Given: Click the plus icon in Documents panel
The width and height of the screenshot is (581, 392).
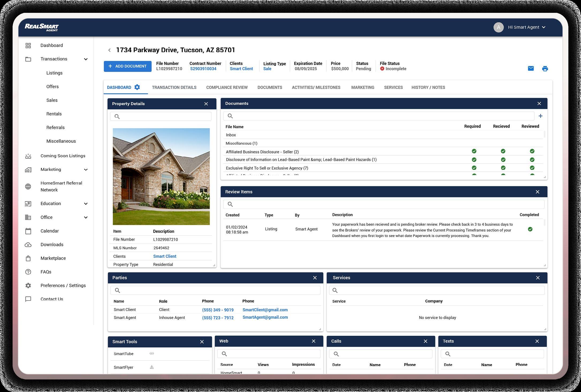Looking at the screenshot, I should [540, 116].
